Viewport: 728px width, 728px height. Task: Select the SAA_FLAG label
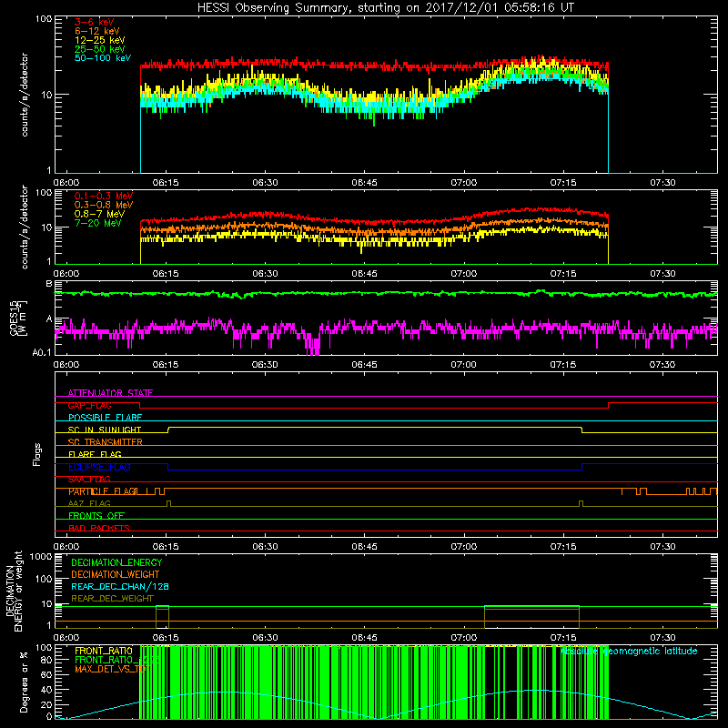[89, 480]
